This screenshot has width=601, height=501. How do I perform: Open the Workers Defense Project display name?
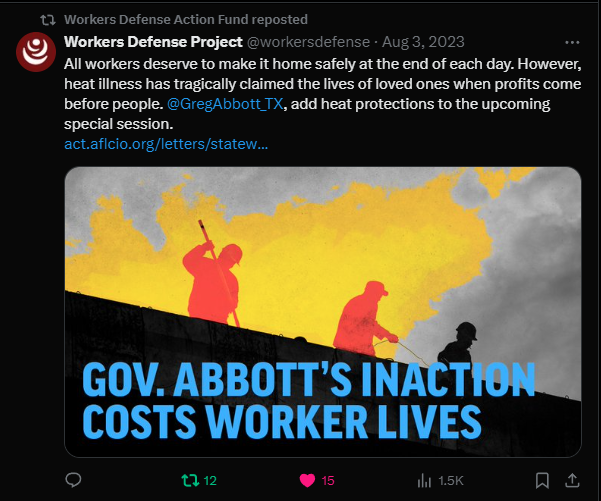[x=153, y=42]
